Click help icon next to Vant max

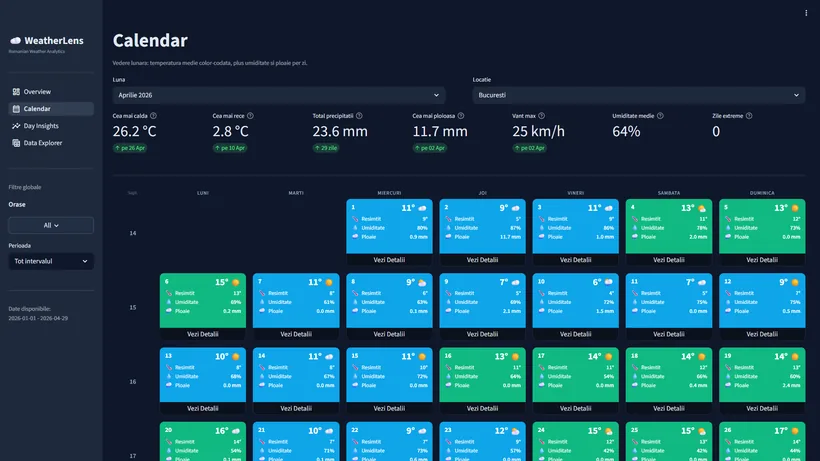click(x=541, y=116)
